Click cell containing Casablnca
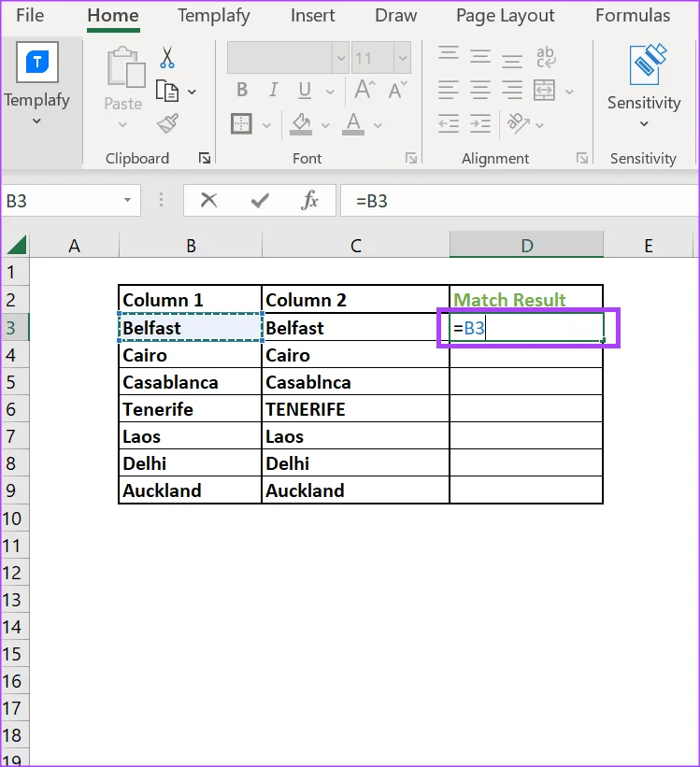 (355, 381)
